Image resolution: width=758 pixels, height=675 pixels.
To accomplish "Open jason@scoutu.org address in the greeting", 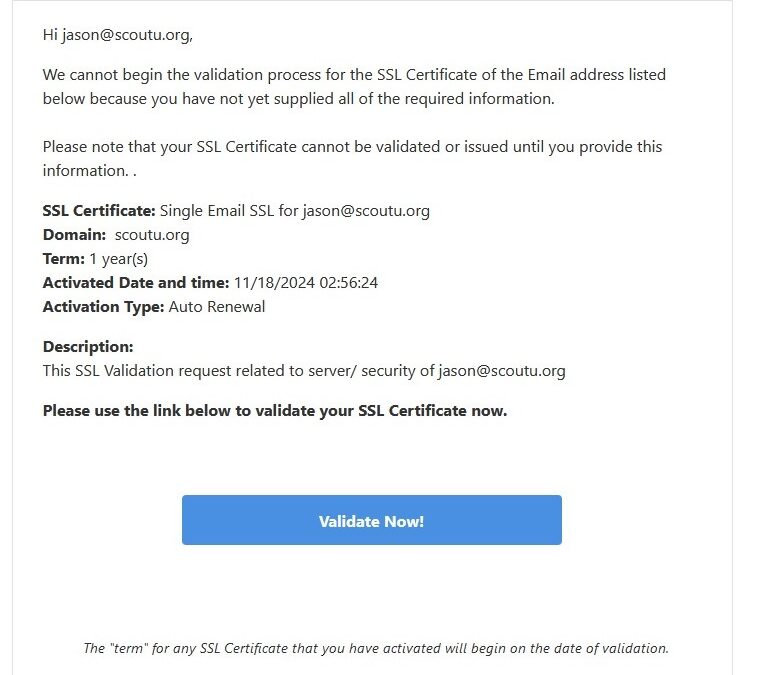I will click(x=127, y=35).
